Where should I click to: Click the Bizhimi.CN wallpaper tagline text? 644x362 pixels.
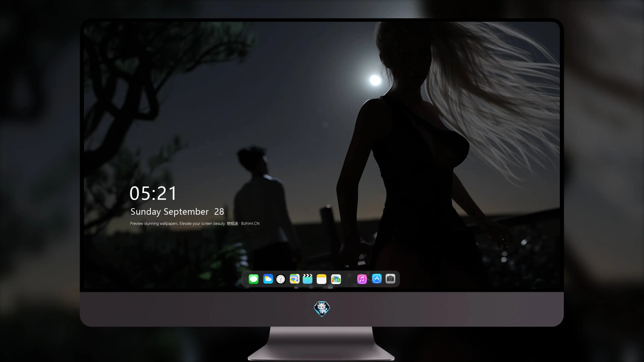coord(195,224)
